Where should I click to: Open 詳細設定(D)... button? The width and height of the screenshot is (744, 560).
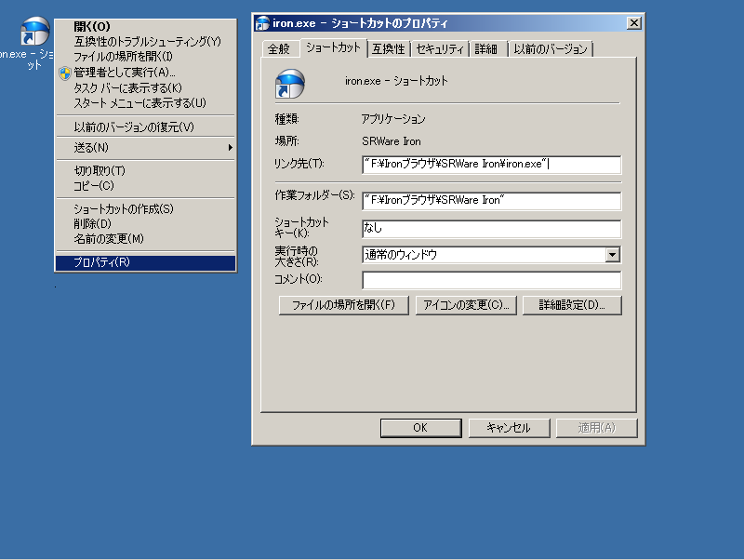tap(572, 305)
